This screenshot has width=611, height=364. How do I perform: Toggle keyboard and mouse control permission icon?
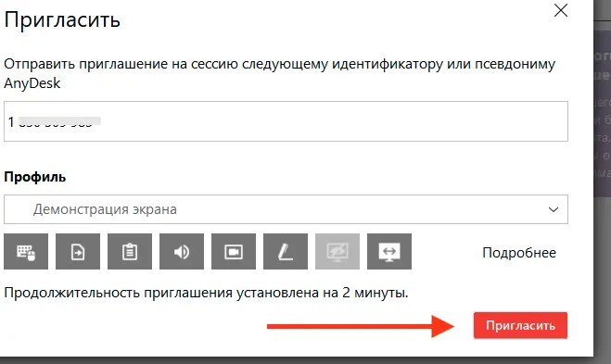point(26,252)
